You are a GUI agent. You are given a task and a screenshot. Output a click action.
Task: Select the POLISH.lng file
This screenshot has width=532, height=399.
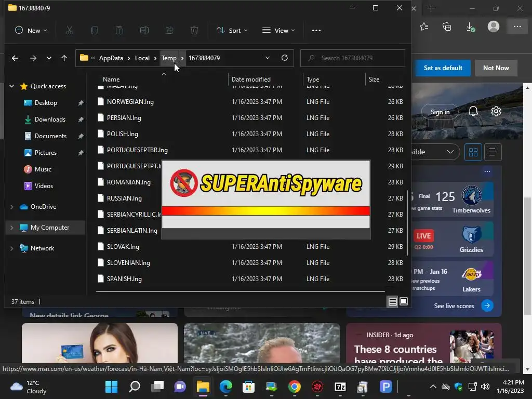click(123, 134)
